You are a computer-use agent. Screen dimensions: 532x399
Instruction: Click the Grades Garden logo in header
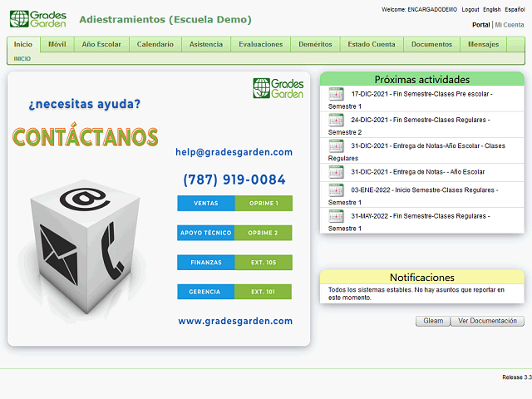tap(38, 19)
